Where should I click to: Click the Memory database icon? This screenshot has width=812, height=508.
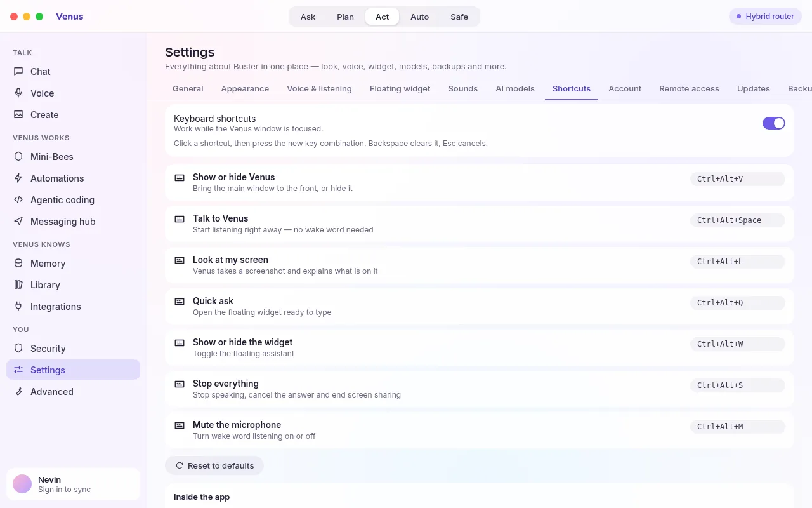click(x=18, y=264)
